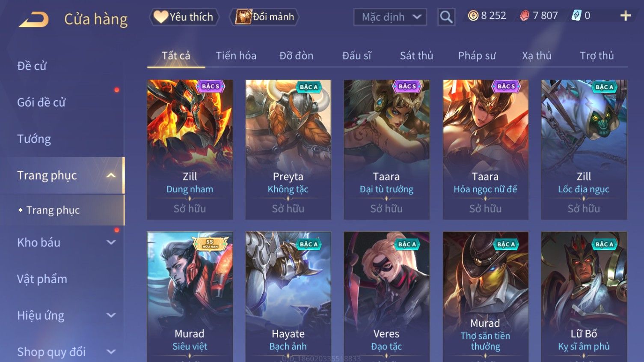Open the search magnifier icon
Image resolution: width=644 pixels, height=362 pixels.
tap(446, 17)
